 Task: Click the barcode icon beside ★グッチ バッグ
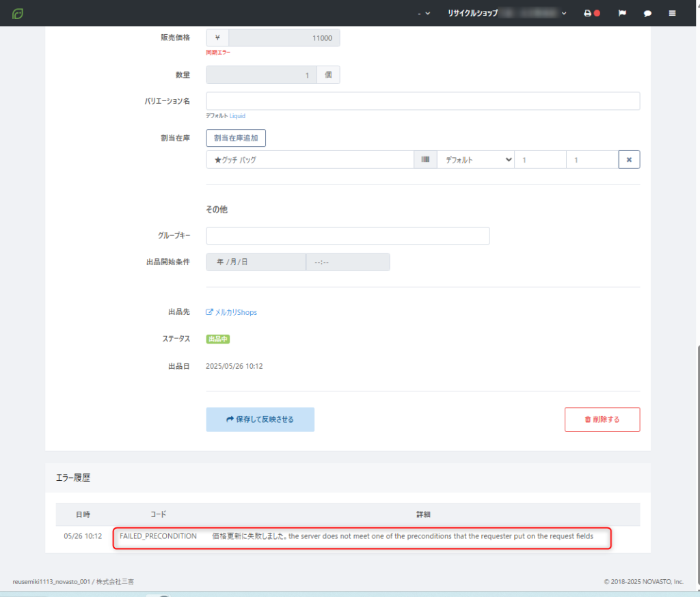[x=425, y=159]
